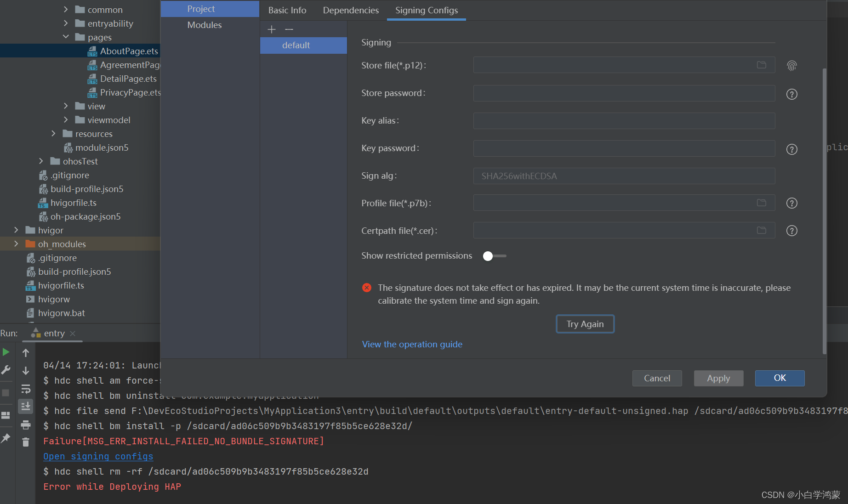Focus the Store password input field
848x504 pixels.
[x=624, y=93]
